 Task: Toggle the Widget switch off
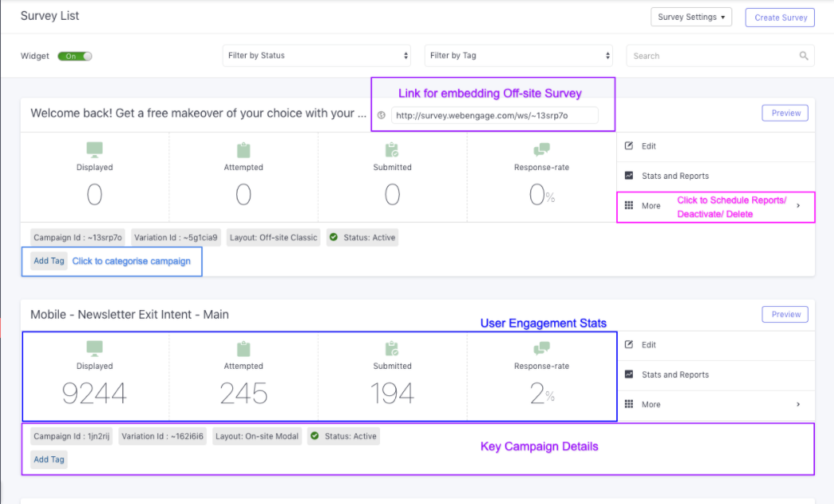(x=75, y=56)
